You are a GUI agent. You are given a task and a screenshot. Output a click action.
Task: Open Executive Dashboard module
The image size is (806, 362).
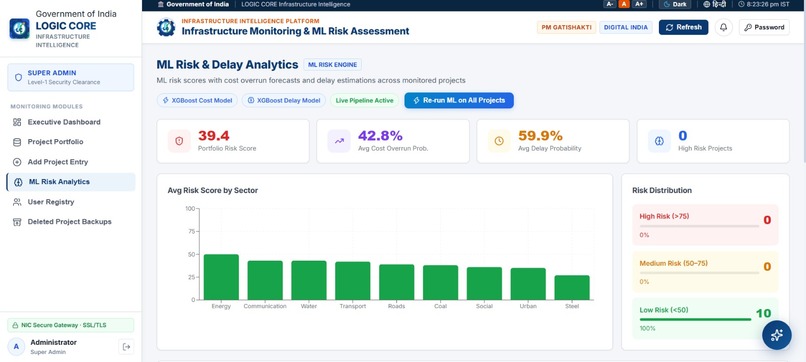(x=70, y=122)
